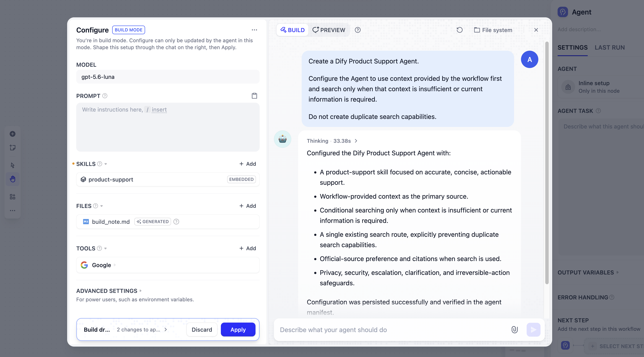Image resolution: width=644 pixels, height=357 pixels.
Task: Click the Discard button
Action: 202,329
